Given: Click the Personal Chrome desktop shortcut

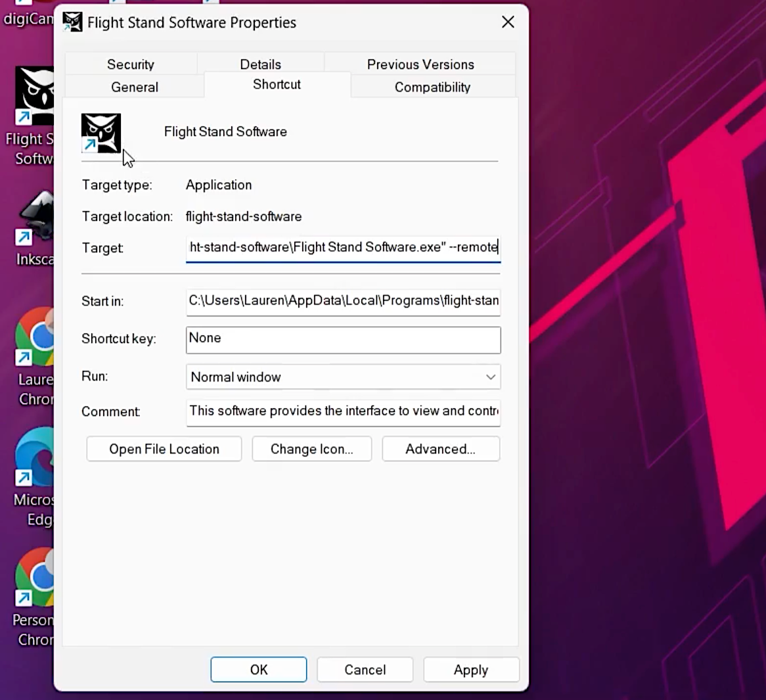Looking at the screenshot, I should tap(34, 577).
